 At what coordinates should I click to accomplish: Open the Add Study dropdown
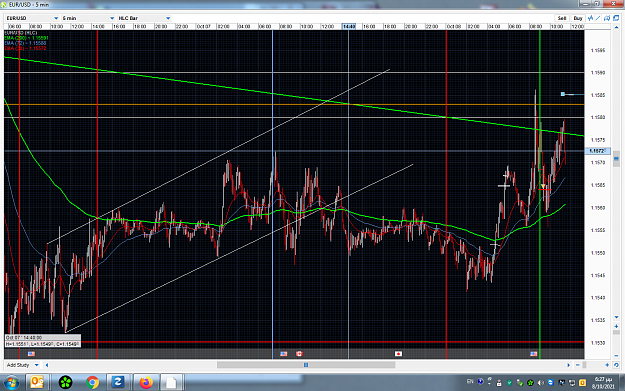pyautogui.click(x=23, y=365)
